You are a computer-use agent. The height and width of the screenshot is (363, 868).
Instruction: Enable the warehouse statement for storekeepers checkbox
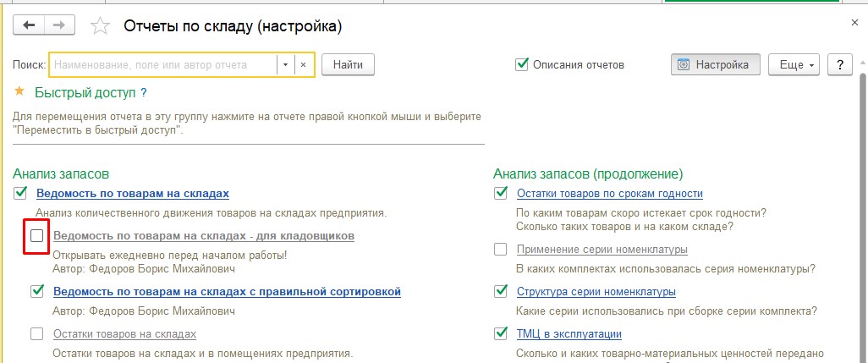(36, 236)
